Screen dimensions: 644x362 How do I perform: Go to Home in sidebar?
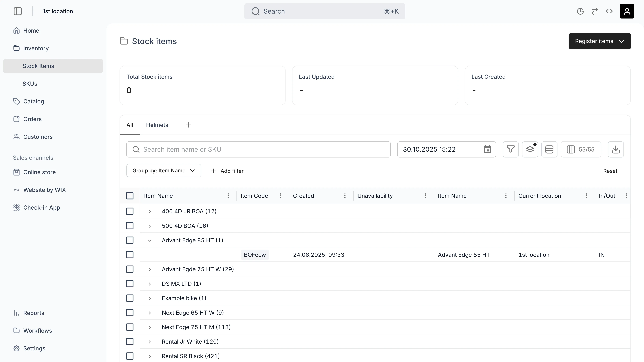click(53, 30)
